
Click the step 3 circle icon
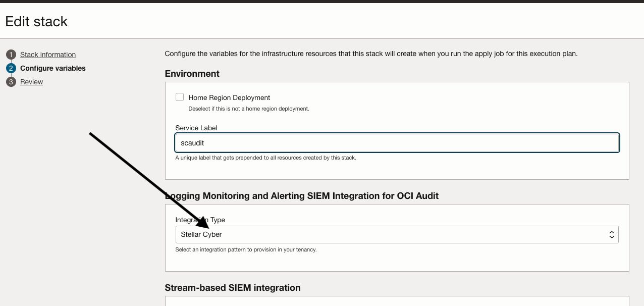(x=11, y=82)
